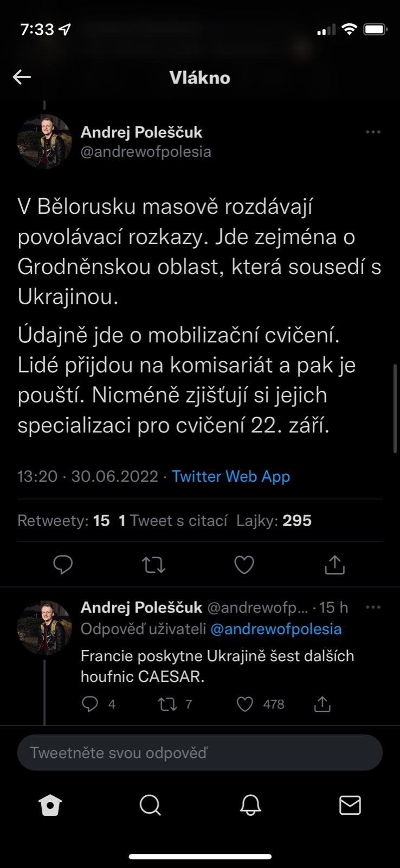Open the Search tab
Viewport: 400px width, 868px height.
(150, 806)
